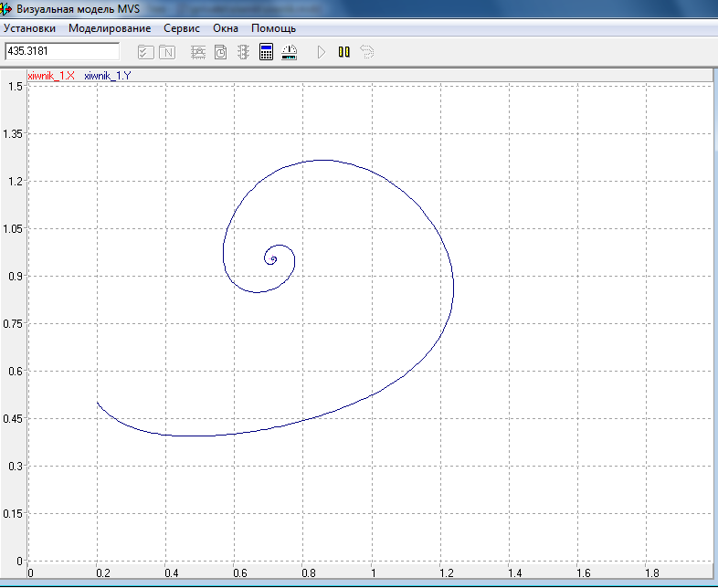The width and height of the screenshot is (718, 588).
Task: Start the simulation with the play button
Action: 322,52
